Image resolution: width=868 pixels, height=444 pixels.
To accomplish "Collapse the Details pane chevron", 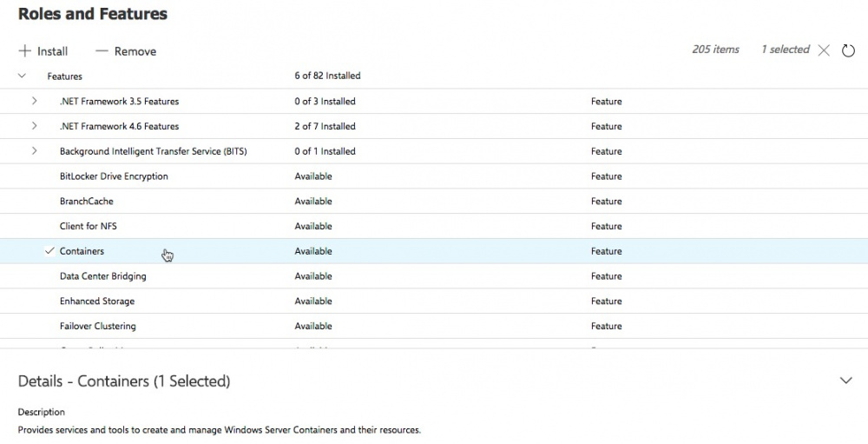I will point(846,381).
